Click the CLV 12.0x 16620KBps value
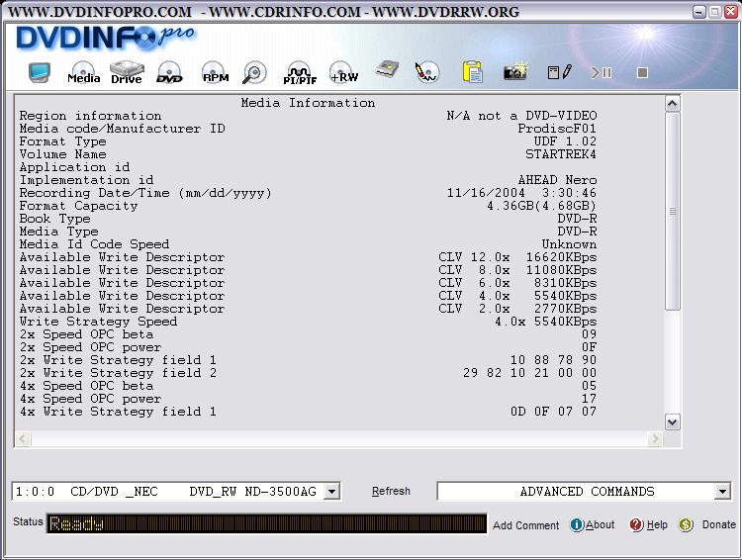The height and width of the screenshot is (560, 742). pyautogui.click(x=517, y=257)
